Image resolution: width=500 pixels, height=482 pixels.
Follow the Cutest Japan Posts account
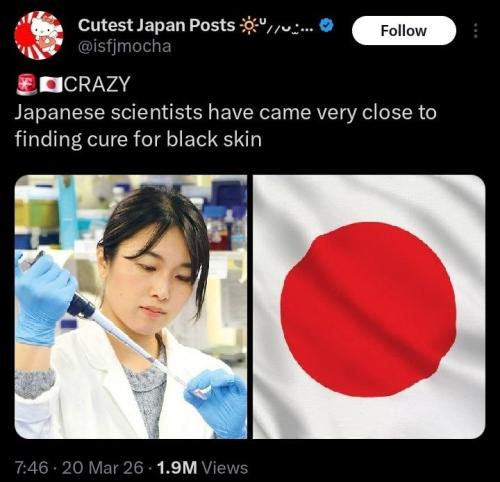point(404,31)
